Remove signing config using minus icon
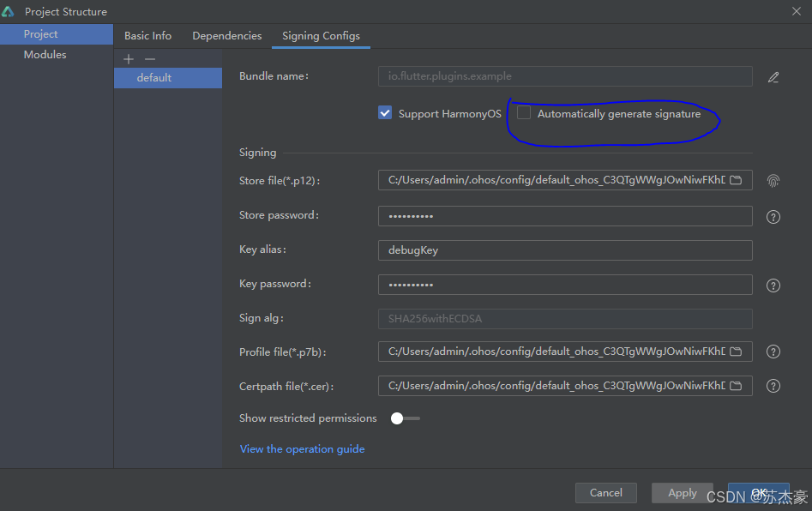The height and width of the screenshot is (511, 812). point(149,58)
